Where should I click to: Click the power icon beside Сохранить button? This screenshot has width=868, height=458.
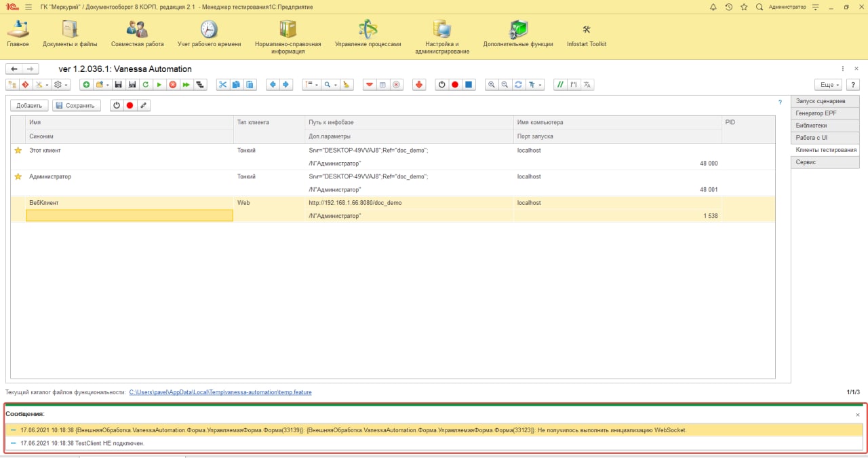[117, 105]
